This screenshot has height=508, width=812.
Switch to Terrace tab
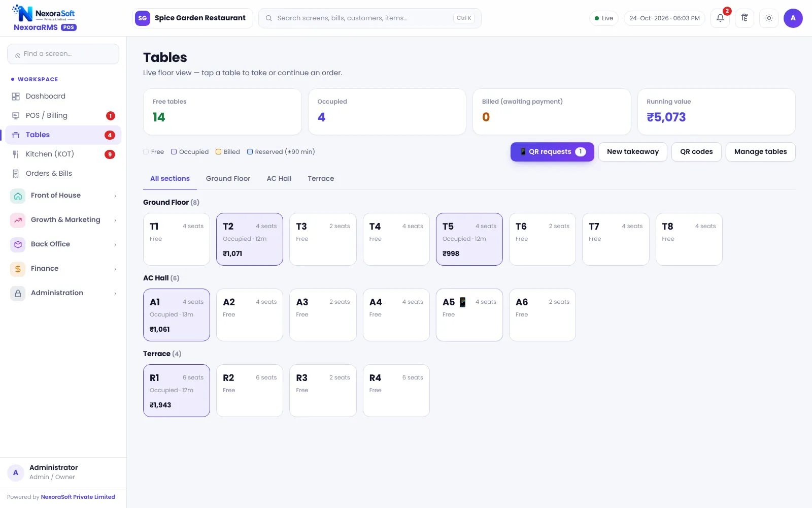point(321,179)
